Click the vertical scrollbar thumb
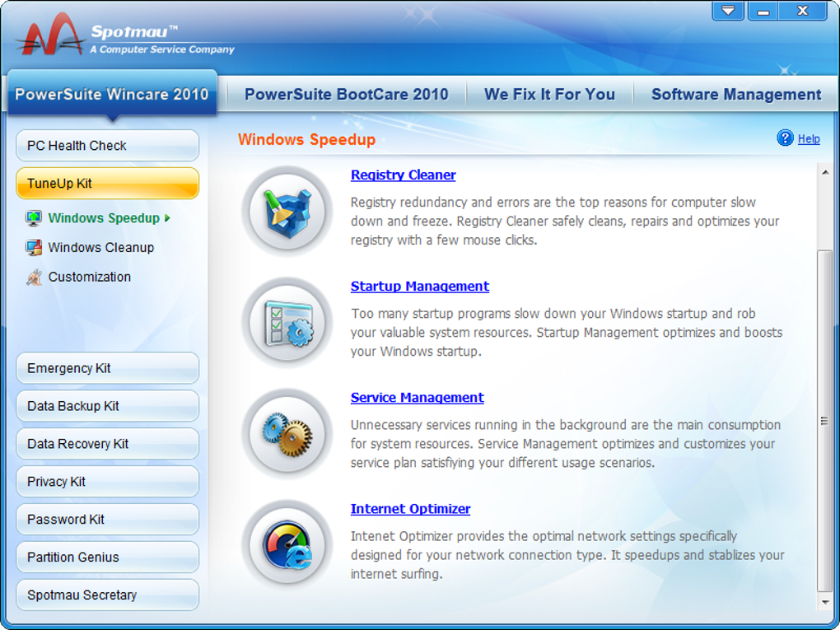This screenshot has height=630, width=840. [x=825, y=420]
